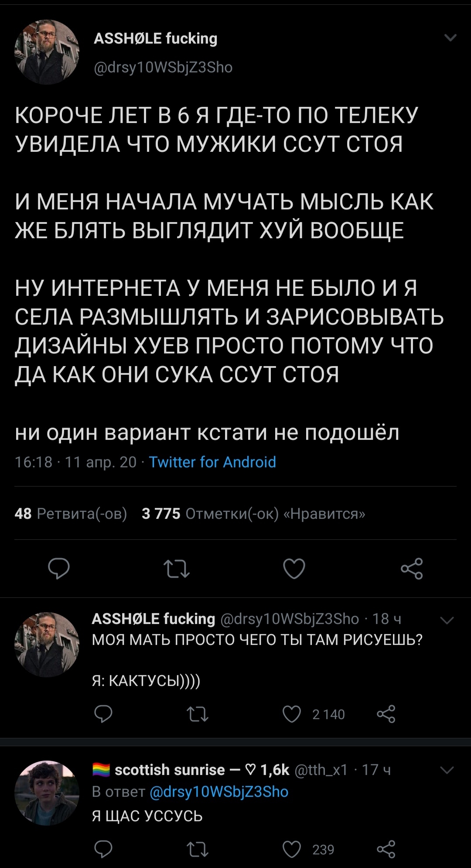The width and height of the screenshot is (471, 868).
Task: Share the main tweet
Action: point(412,569)
